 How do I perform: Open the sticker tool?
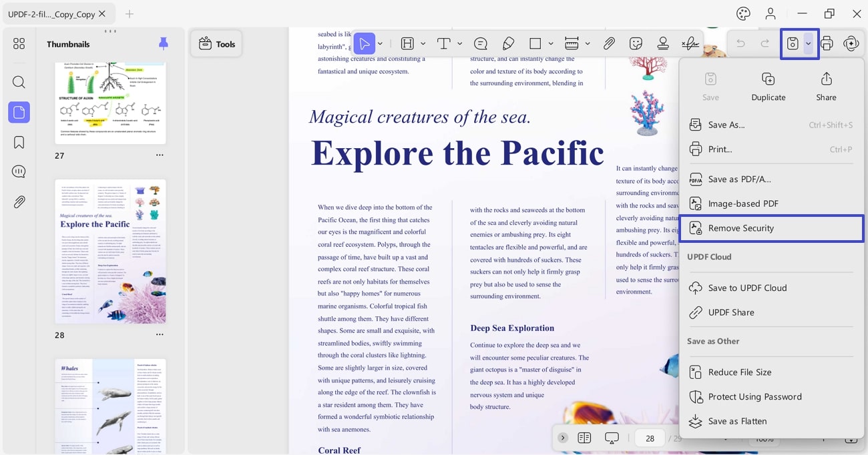pos(636,43)
